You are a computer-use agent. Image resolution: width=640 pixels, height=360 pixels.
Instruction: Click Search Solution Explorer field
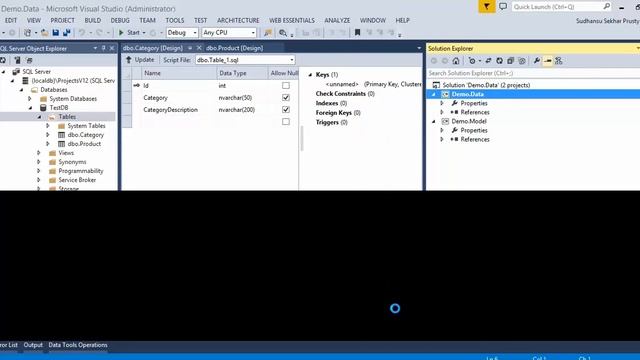pyautogui.click(x=533, y=73)
